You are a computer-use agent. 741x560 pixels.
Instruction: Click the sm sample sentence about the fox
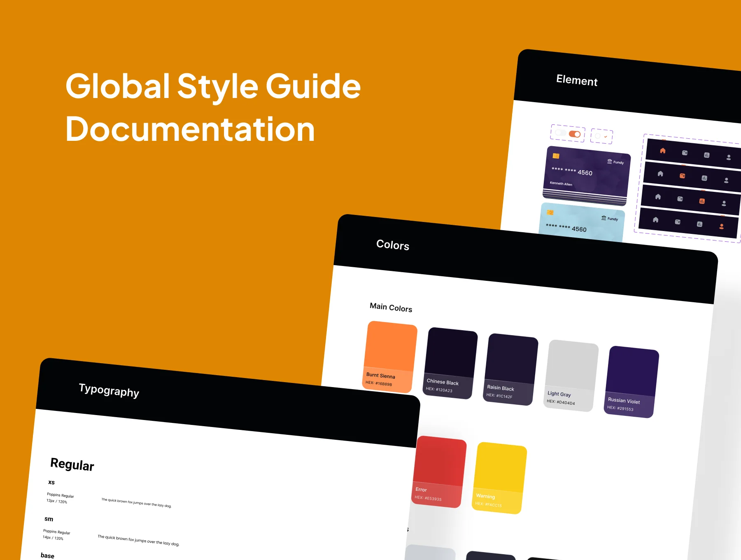[x=138, y=540]
